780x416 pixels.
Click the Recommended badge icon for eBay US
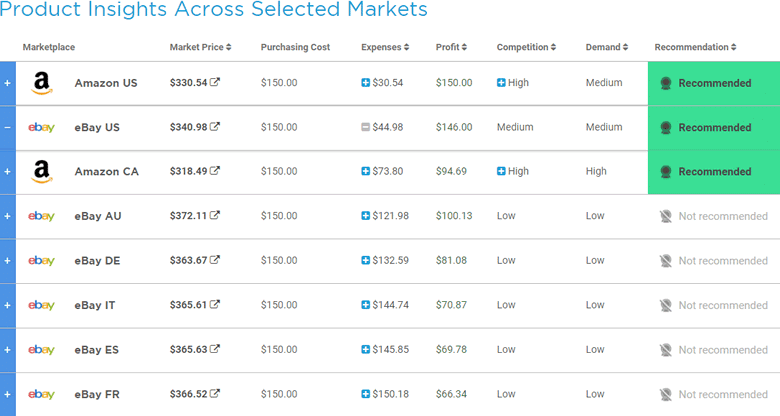(666, 127)
